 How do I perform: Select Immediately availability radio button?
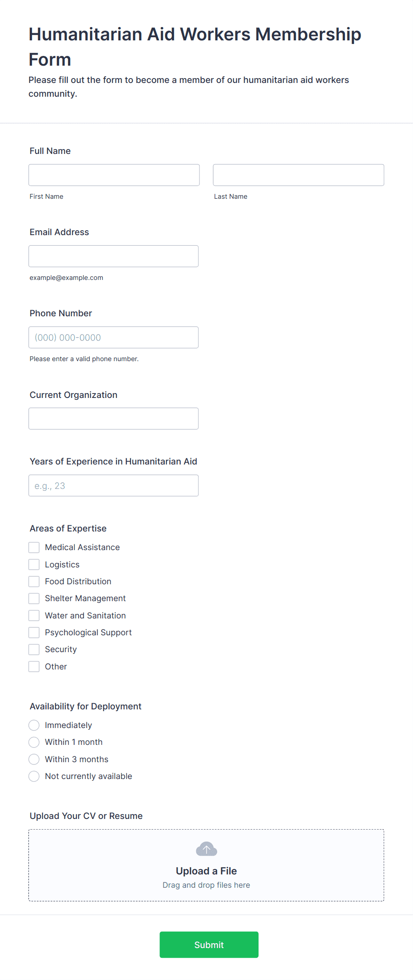coord(34,725)
